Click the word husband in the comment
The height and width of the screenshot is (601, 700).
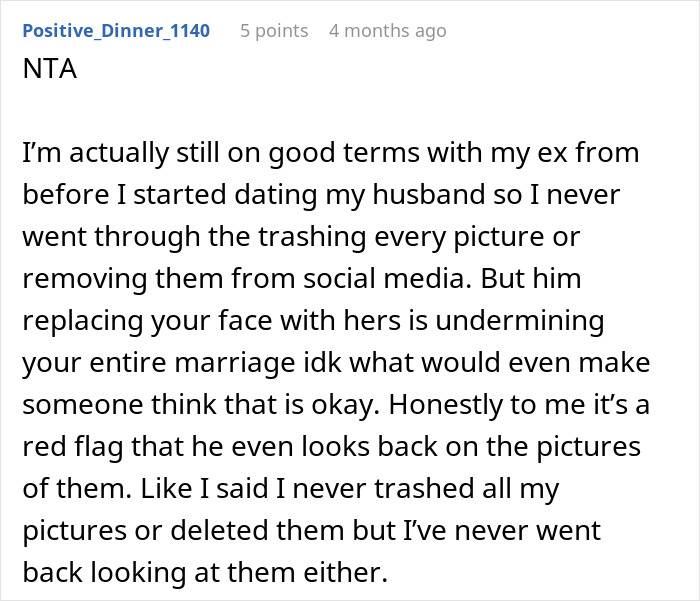point(429,195)
